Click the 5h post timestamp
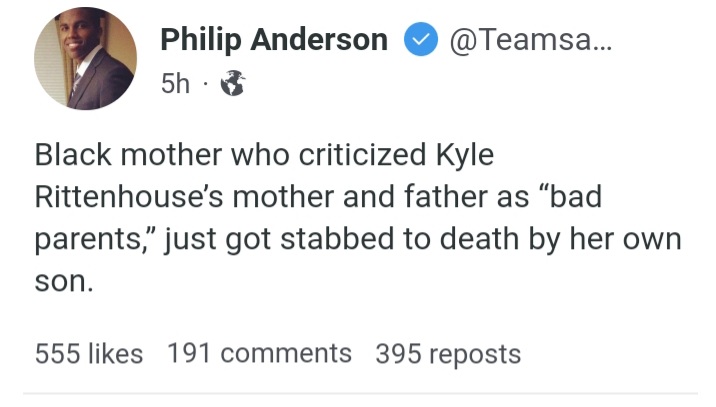 point(174,84)
